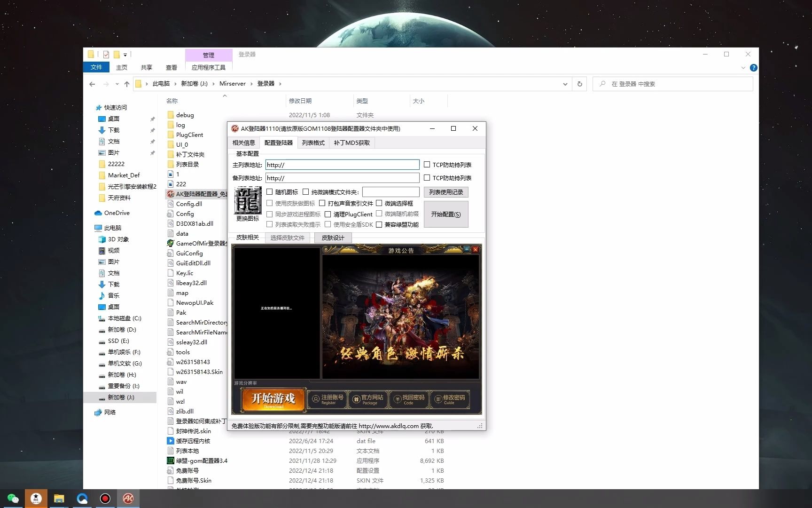Click 修改密码 button in skin preview

pyautogui.click(x=450, y=399)
